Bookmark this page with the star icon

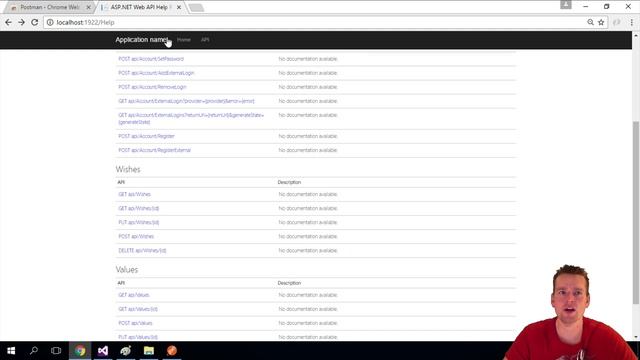point(601,22)
